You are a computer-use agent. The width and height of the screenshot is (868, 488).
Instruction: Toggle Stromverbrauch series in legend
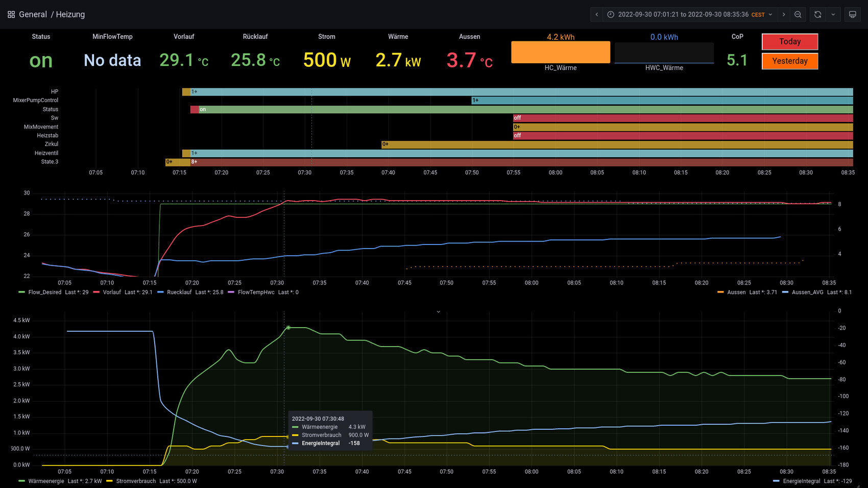[135, 481]
